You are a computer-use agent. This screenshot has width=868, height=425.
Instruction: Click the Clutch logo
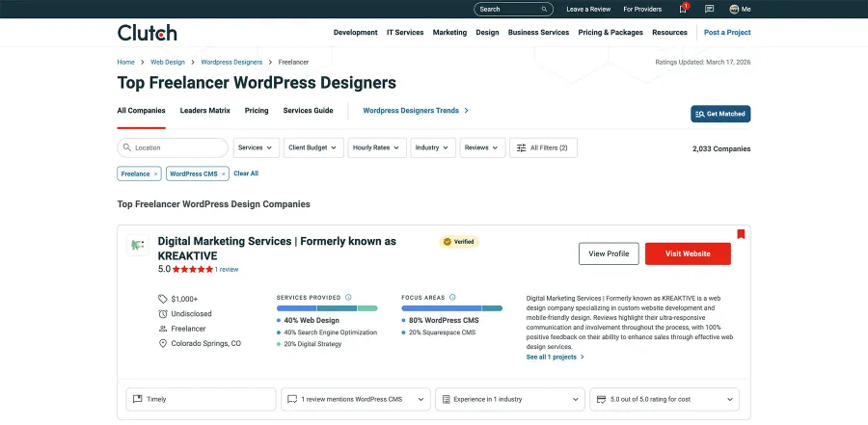pos(148,33)
